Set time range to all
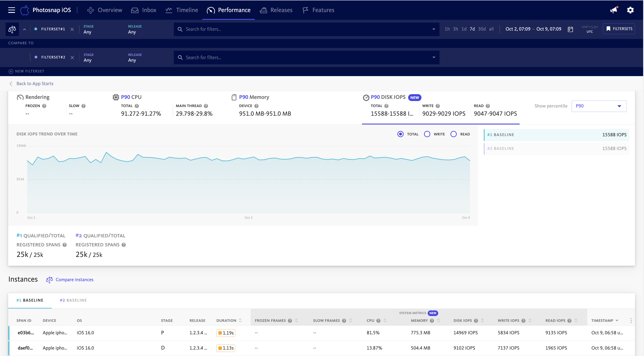Viewport: 644px width, 356px height. 491,29
